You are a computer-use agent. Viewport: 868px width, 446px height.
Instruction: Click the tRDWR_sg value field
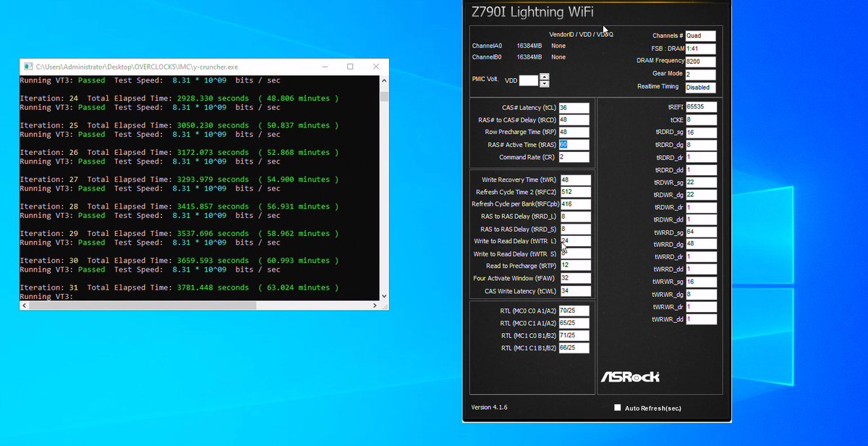tap(701, 182)
